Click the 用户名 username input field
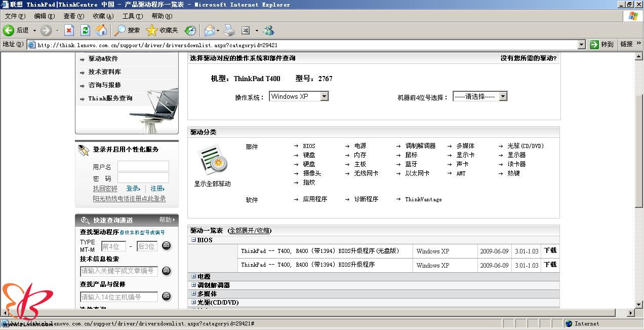The width and height of the screenshot is (644, 330). coord(143,166)
